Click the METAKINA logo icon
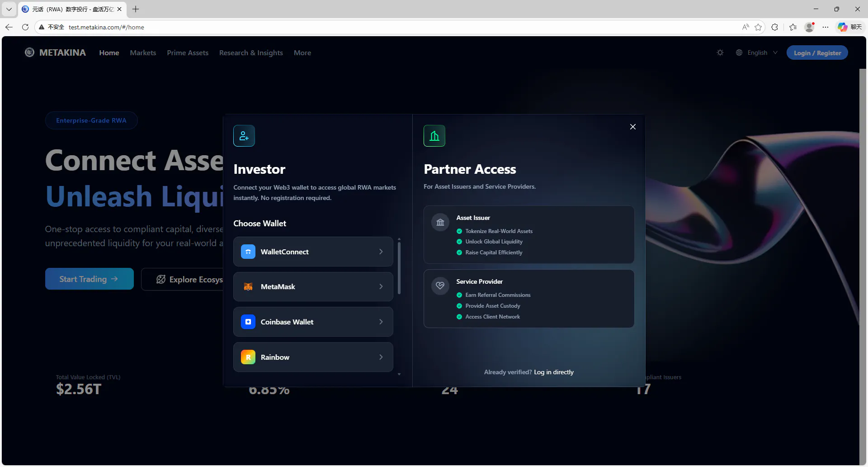The height and width of the screenshot is (467, 868). point(29,52)
